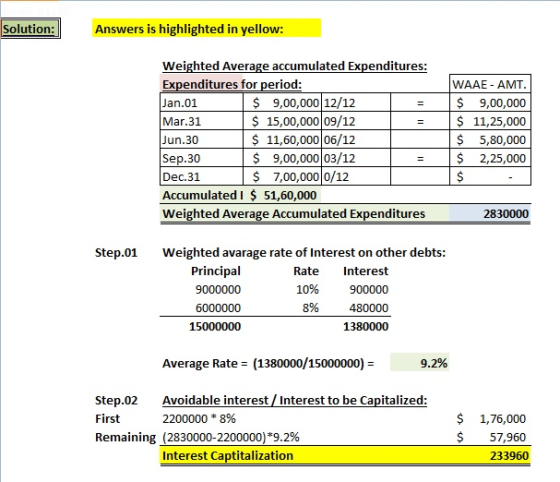
Task: Select the $7,00,000 expenditure cell
Action: click(282, 177)
